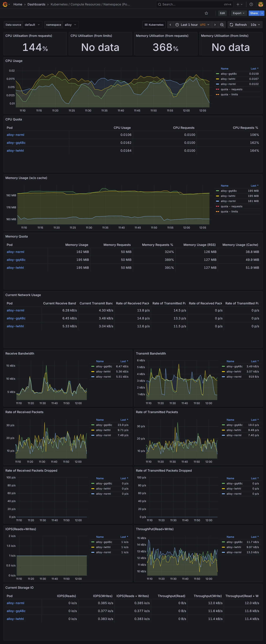Open the Kubernetes dashboard links menu

(154, 25)
